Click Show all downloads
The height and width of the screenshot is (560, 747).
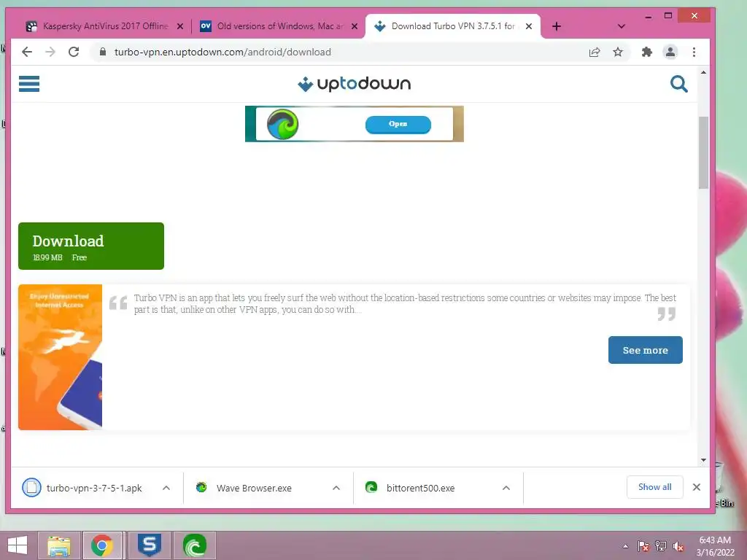[x=655, y=487]
